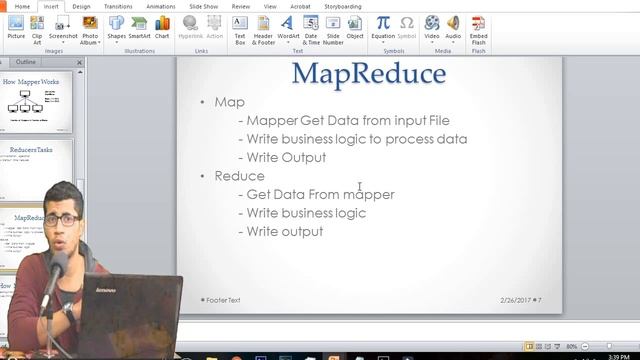This screenshot has width=640, height=360.
Task: Expand the Shapes dropdown arrow
Action: (116, 42)
